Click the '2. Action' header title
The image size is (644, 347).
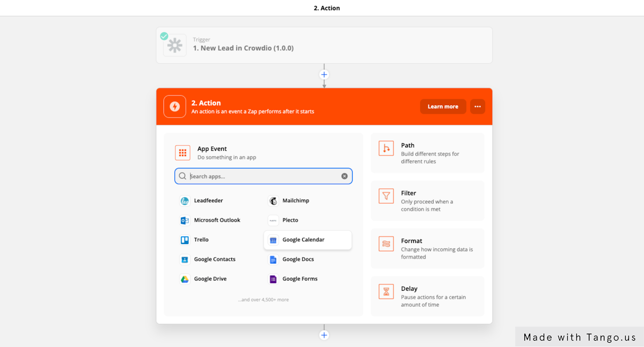pyautogui.click(x=206, y=103)
